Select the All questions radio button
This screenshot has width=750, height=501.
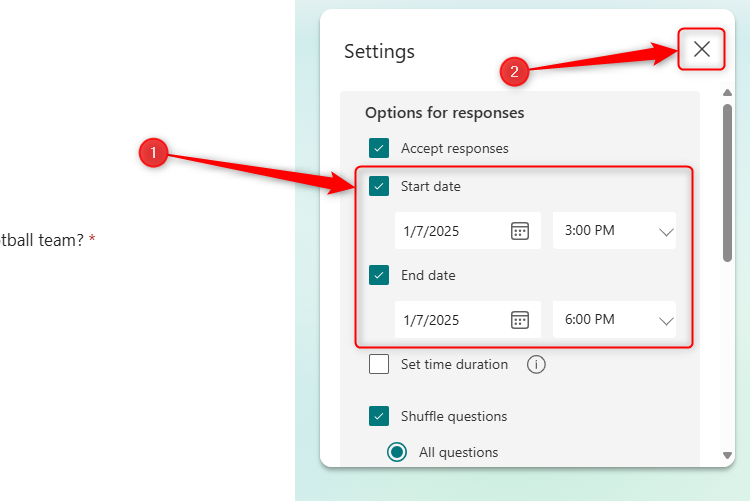(x=397, y=452)
